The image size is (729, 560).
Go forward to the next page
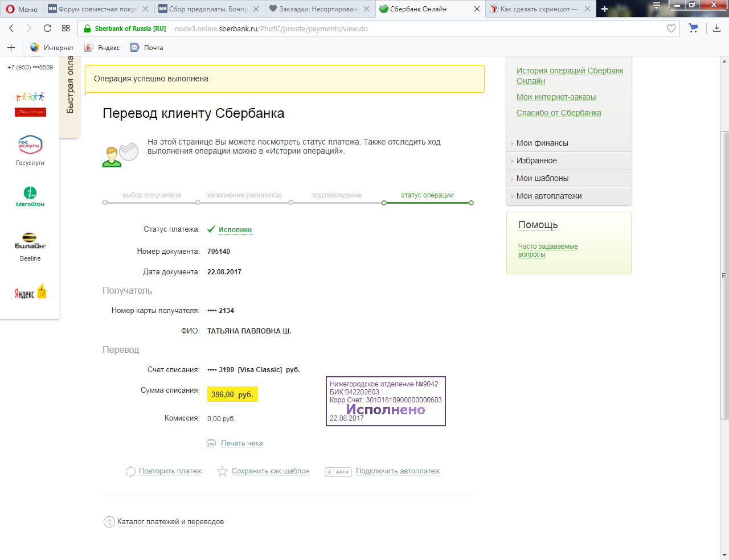[x=29, y=28]
